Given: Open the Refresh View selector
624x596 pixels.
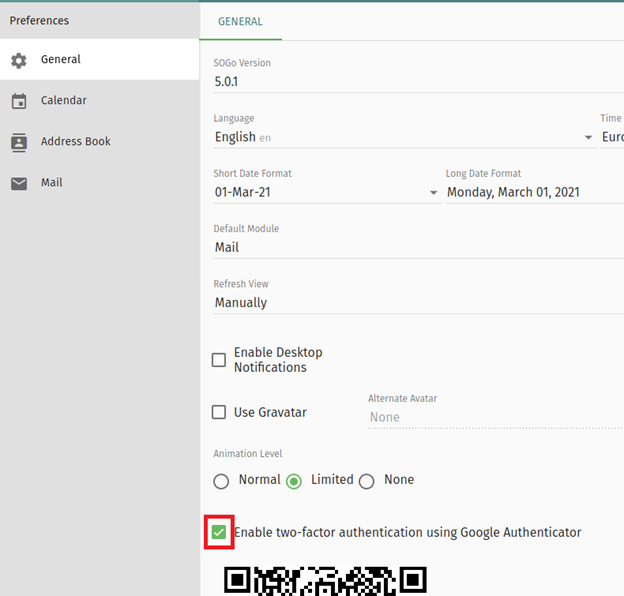Looking at the screenshot, I should [x=415, y=302].
